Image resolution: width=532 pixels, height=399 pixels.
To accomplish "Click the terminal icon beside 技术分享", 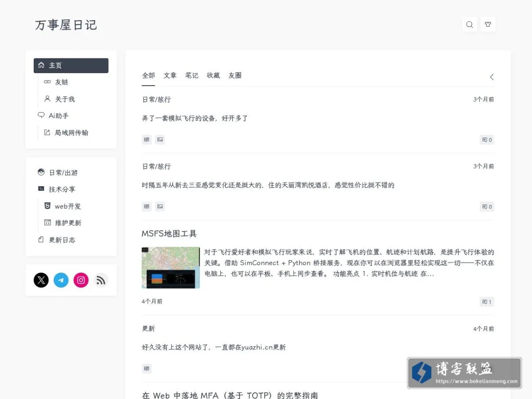I will (41, 189).
